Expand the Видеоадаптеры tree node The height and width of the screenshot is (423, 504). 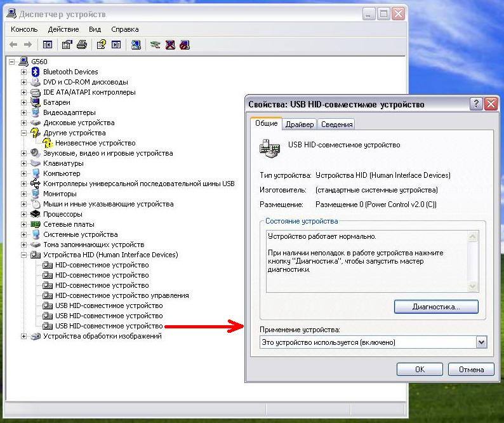click(x=24, y=112)
